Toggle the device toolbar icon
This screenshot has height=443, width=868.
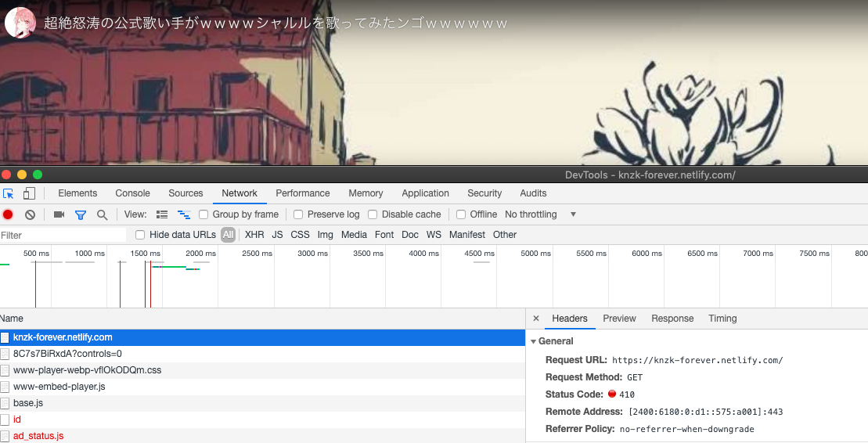click(x=29, y=193)
